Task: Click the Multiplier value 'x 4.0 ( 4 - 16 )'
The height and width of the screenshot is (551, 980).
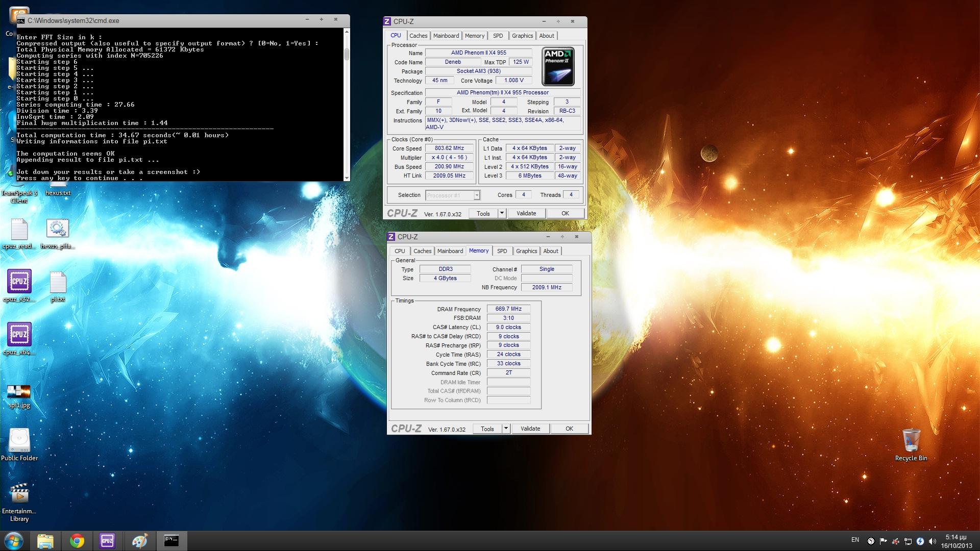Action: [449, 158]
